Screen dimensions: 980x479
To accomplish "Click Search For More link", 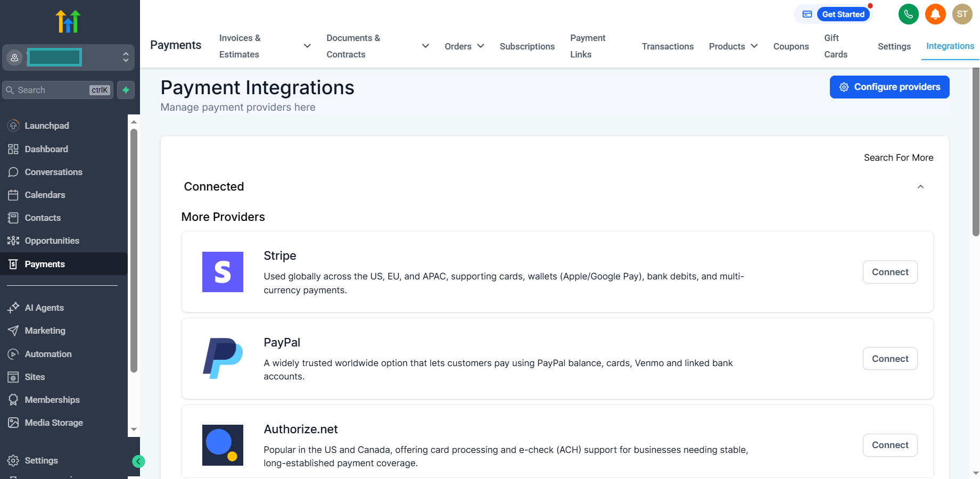I will click(x=899, y=158).
